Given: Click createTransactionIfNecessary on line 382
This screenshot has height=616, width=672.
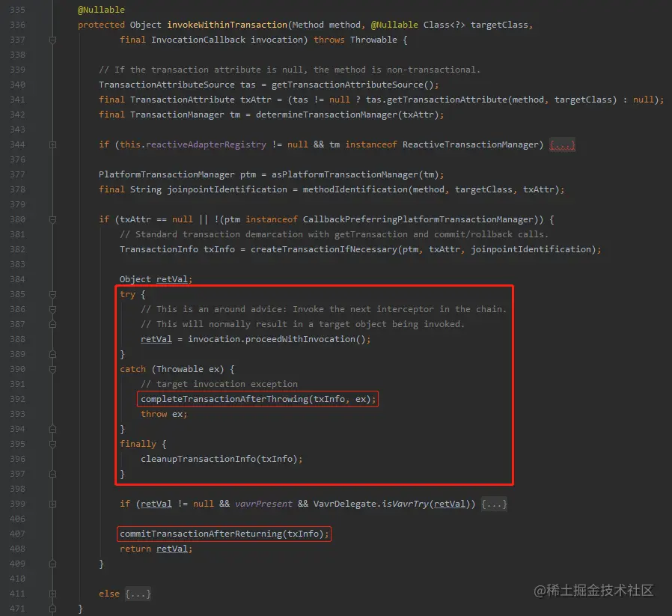Looking at the screenshot, I should pos(324,249).
